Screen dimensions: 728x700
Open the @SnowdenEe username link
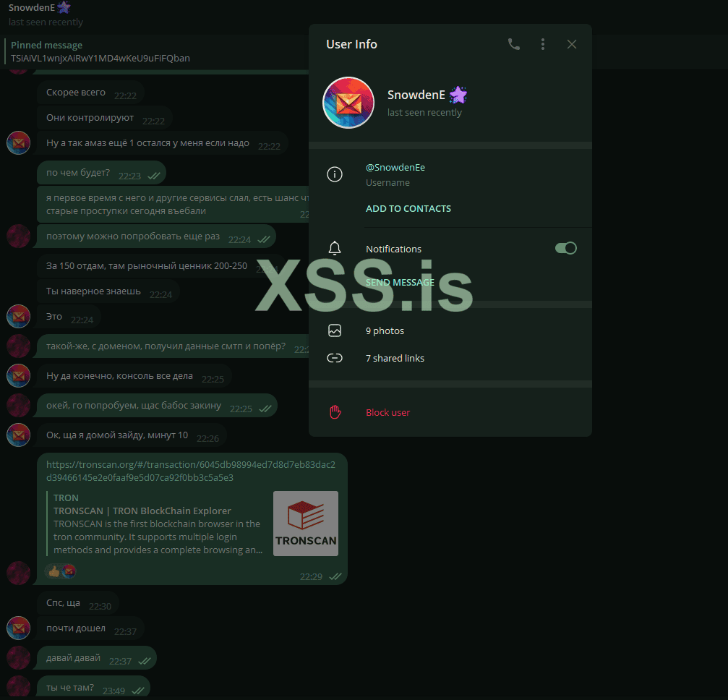[x=395, y=167]
